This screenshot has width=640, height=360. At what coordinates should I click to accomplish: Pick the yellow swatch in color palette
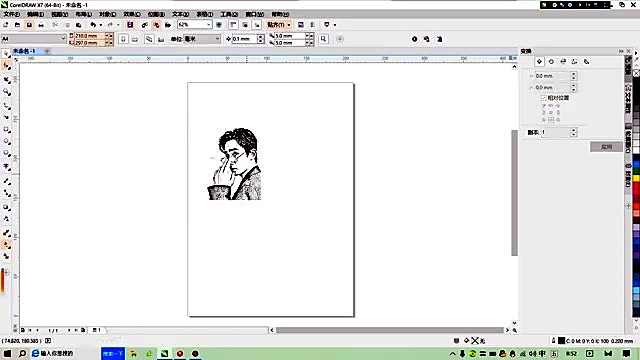click(636, 178)
